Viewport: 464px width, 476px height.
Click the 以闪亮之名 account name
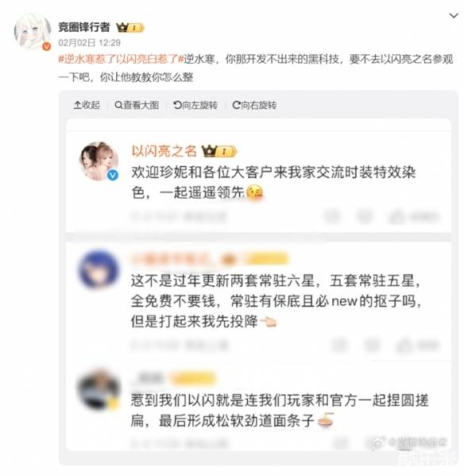pos(164,151)
